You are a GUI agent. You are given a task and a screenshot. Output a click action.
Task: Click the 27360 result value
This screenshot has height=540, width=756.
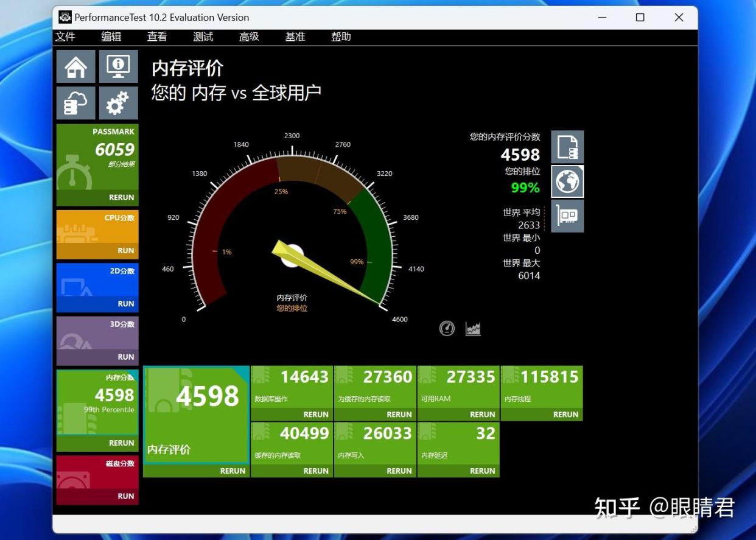388,377
